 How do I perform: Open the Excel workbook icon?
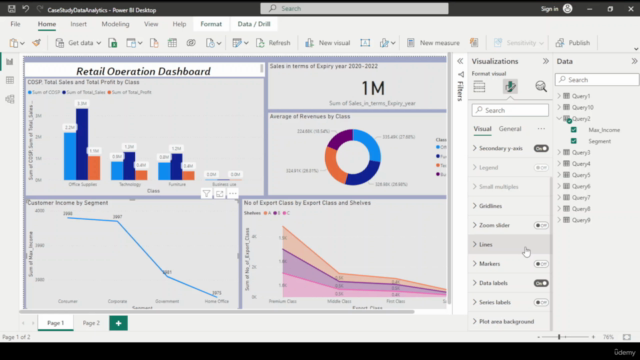[113, 43]
